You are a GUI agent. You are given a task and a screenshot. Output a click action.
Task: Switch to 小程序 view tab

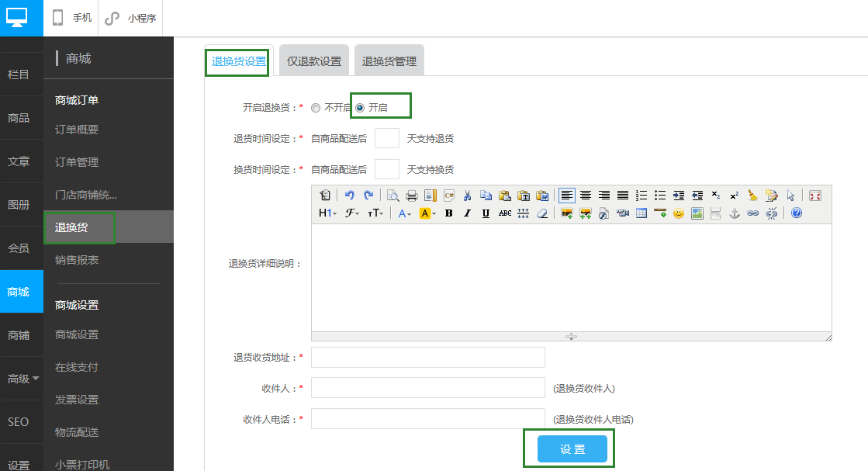(x=130, y=18)
